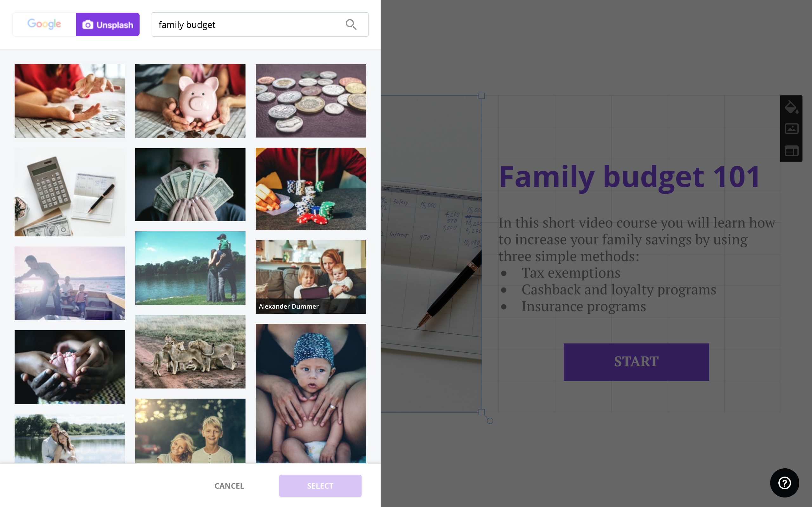Viewport: 812px width, 507px height.
Task: Click the START button on slide
Action: pos(636,362)
